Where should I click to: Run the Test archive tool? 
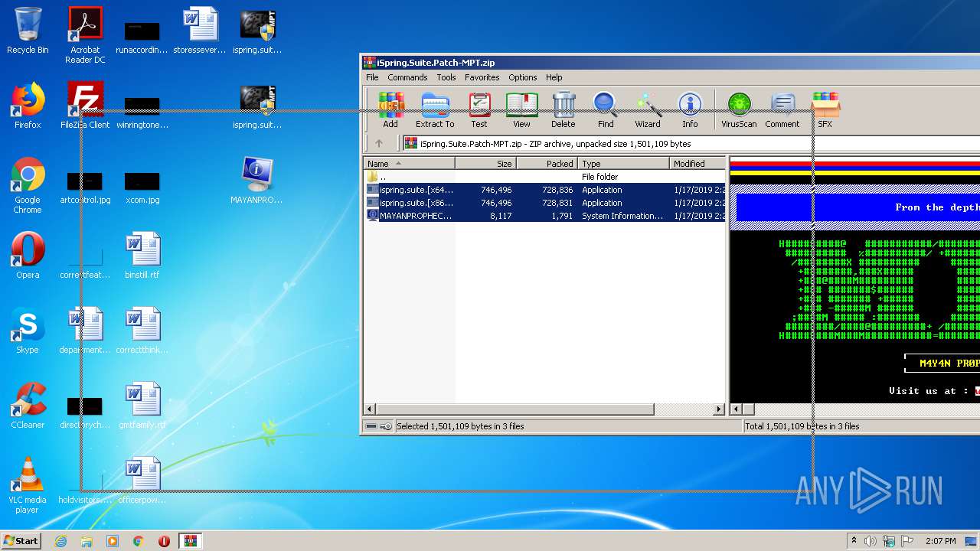pos(479,110)
